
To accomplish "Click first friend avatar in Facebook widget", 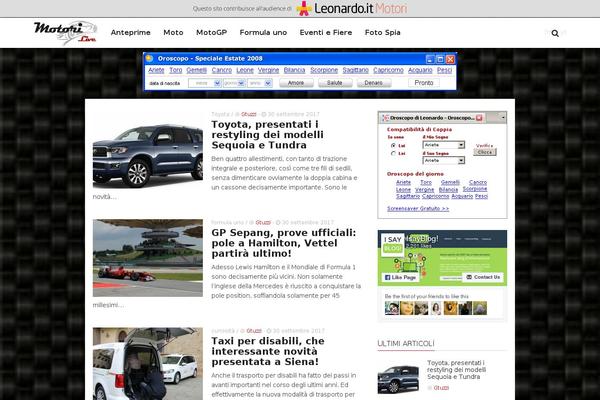I will [392, 308].
